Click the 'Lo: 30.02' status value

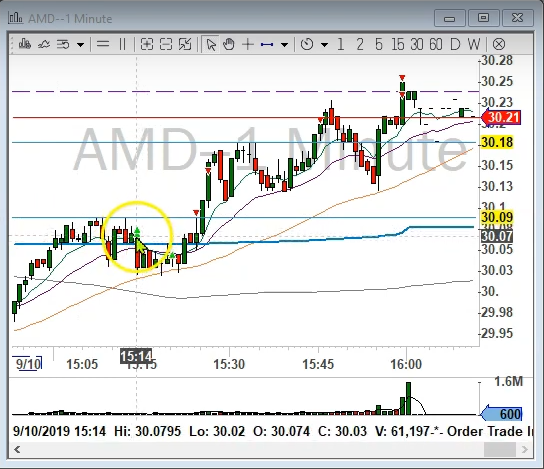tap(217, 431)
